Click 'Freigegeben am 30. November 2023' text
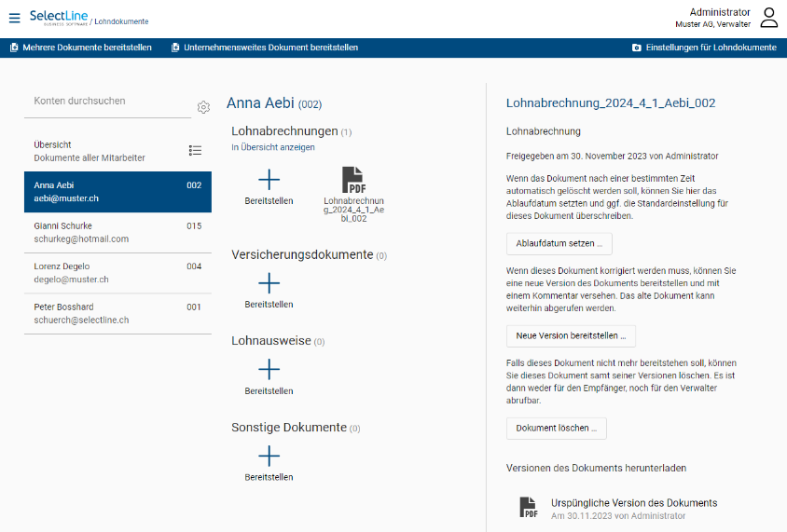The image size is (787, 532). (x=576, y=156)
